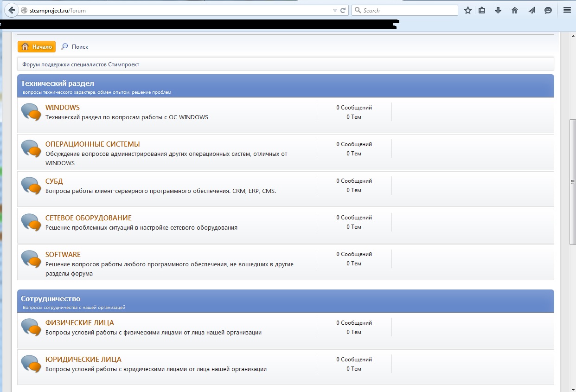This screenshot has width=576, height=392.
Task: Click '0 Тем' in the SOFTWARE row
Action: 354,263
